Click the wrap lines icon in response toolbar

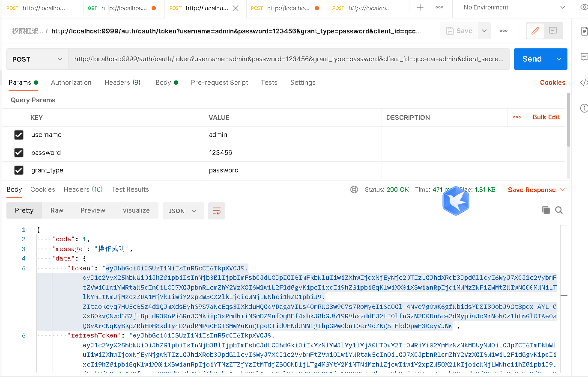pyautogui.click(x=217, y=211)
